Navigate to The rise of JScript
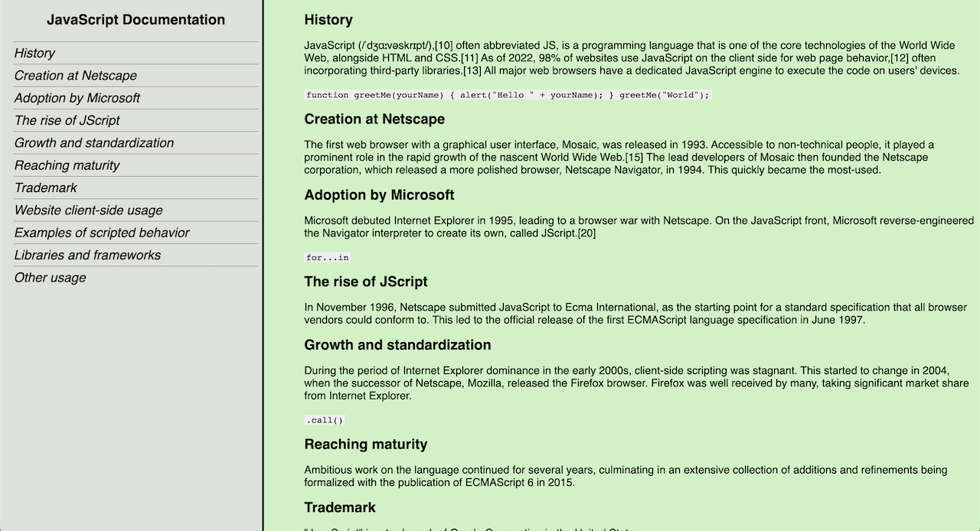 pyautogui.click(x=67, y=120)
